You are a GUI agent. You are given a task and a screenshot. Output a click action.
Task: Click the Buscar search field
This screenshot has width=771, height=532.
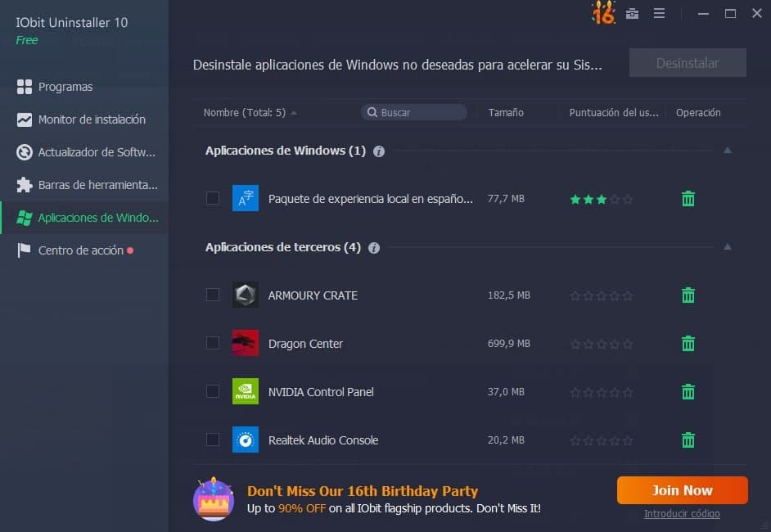point(413,113)
